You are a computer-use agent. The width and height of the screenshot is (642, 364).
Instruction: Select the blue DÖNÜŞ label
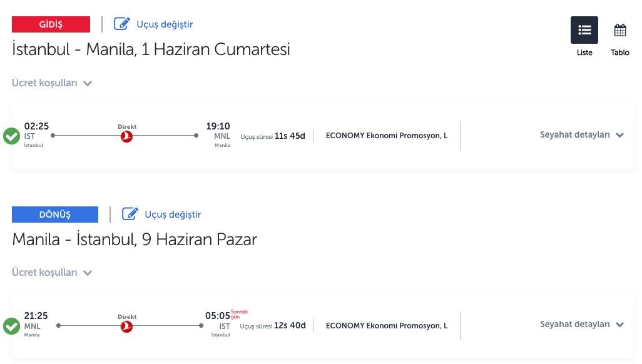(55, 214)
